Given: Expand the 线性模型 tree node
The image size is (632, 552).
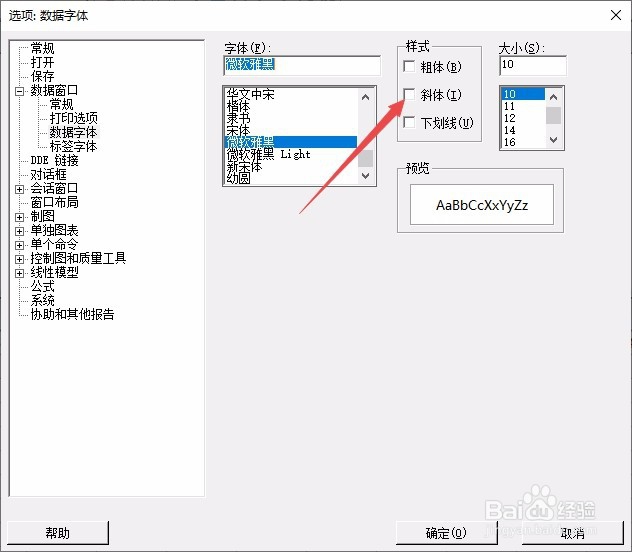Looking at the screenshot, I should point(19,273).
